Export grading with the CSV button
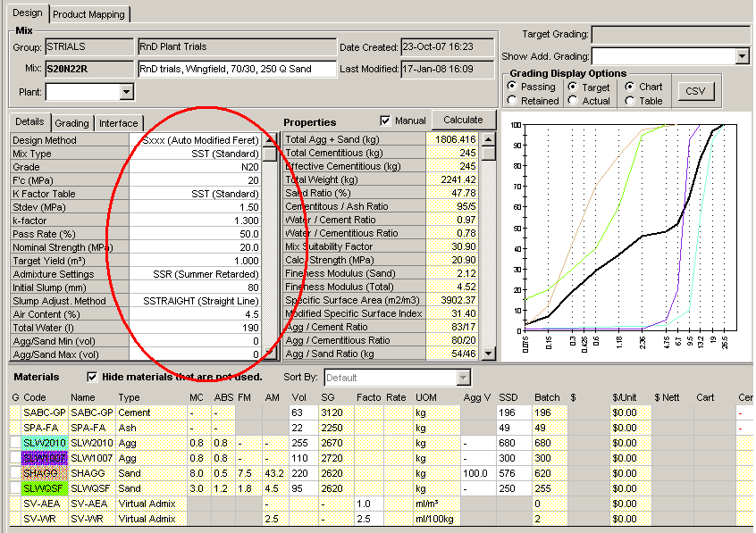 pos(694,91)
